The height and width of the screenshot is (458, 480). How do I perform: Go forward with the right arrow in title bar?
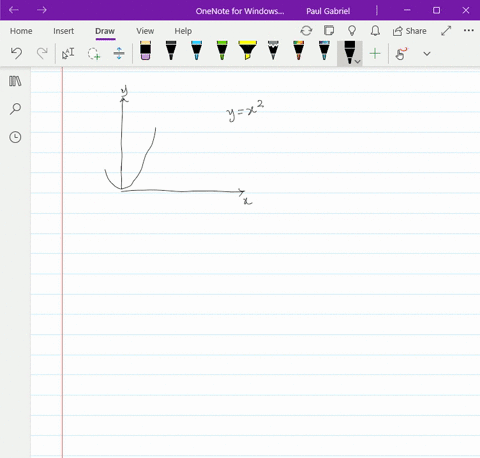(42, 10)
